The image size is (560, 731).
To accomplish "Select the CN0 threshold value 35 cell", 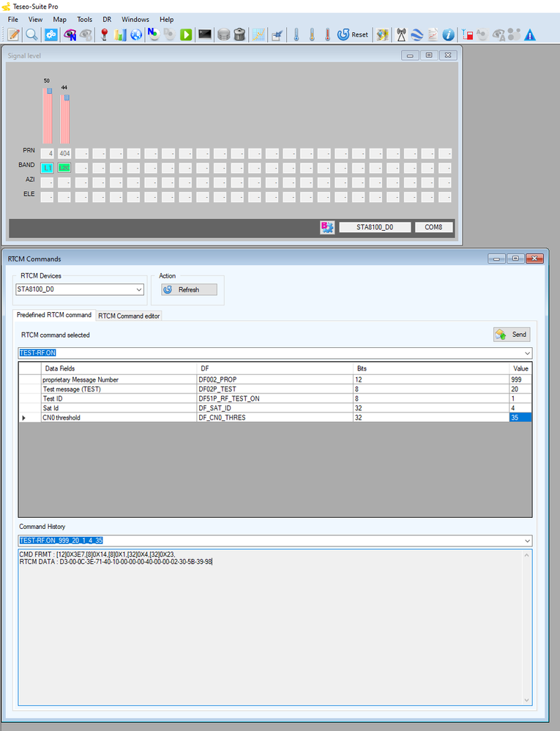I will [x=520, y=418].
